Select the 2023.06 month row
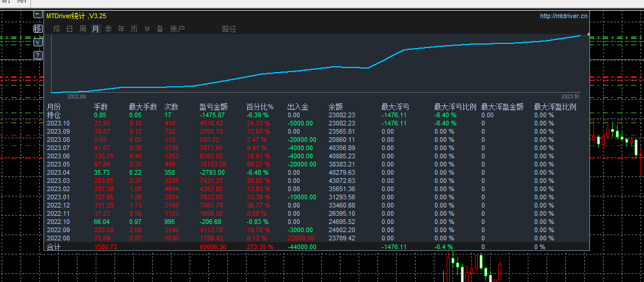This screenshot has width=644, height=282. click(x=316, y=156)
